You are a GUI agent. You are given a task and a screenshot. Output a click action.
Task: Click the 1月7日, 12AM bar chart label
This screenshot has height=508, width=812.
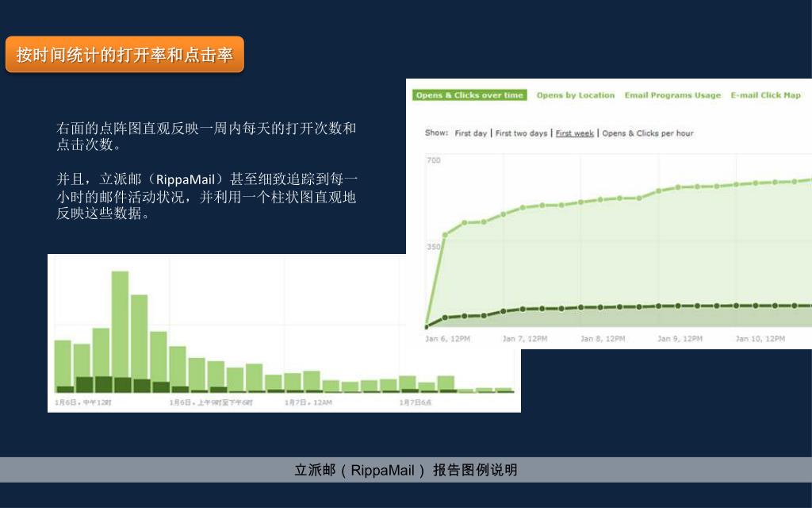point(308,402)
